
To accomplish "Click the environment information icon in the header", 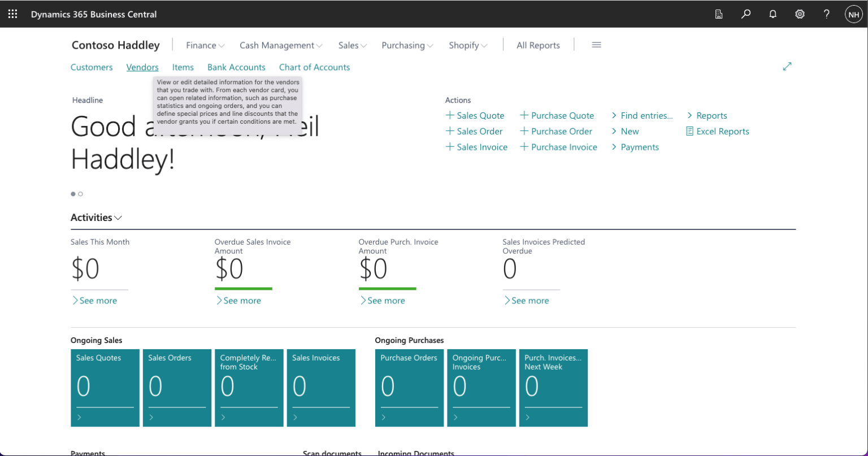I will click(x=719, y=14).
